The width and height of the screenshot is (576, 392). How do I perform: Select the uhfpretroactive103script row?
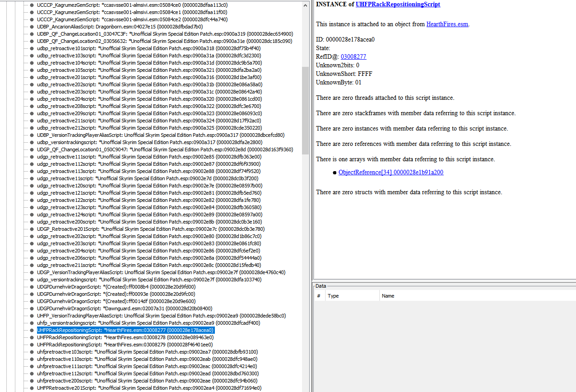coord(148,352)
